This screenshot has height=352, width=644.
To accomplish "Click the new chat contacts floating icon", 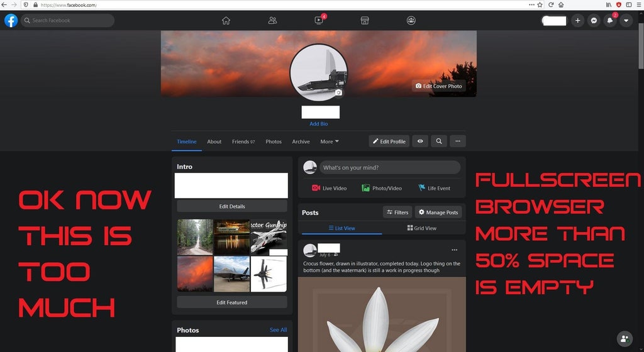I will tap(625, 339).
